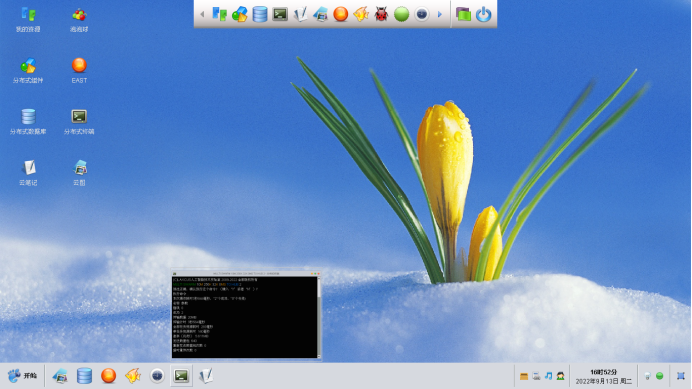This screenshot has width=692, height=389.
Task: Open 云图 desktop shortcut
Action: 79,173
